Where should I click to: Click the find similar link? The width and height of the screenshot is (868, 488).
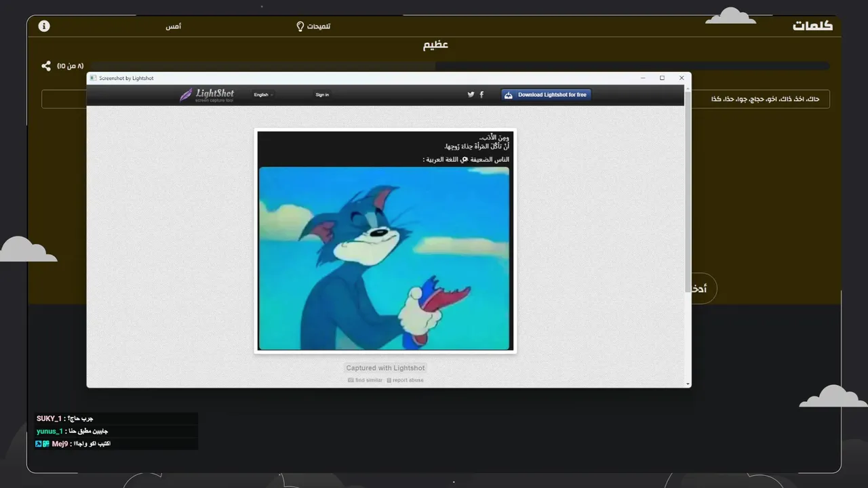[366, 380]
